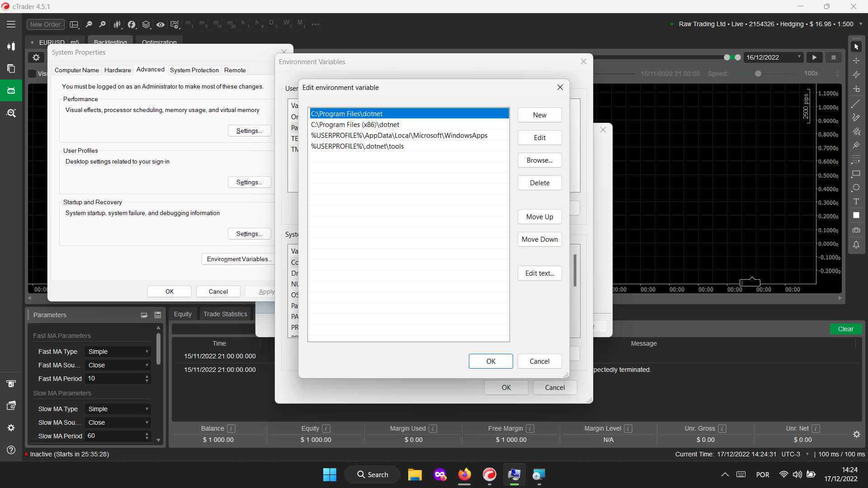This screenshot has width=868, height=488.
Task: Click Edit text... button
Action: (x=540, y=273)
